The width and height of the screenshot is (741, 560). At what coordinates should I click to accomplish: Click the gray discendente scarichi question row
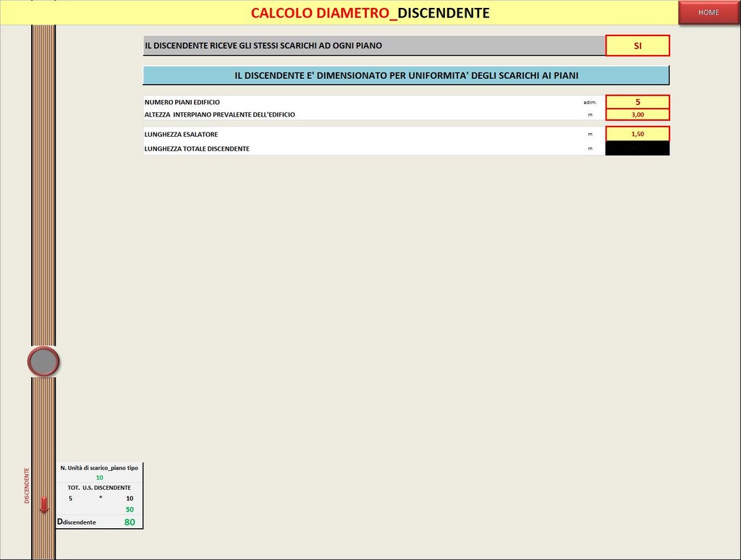coord(373,46)
